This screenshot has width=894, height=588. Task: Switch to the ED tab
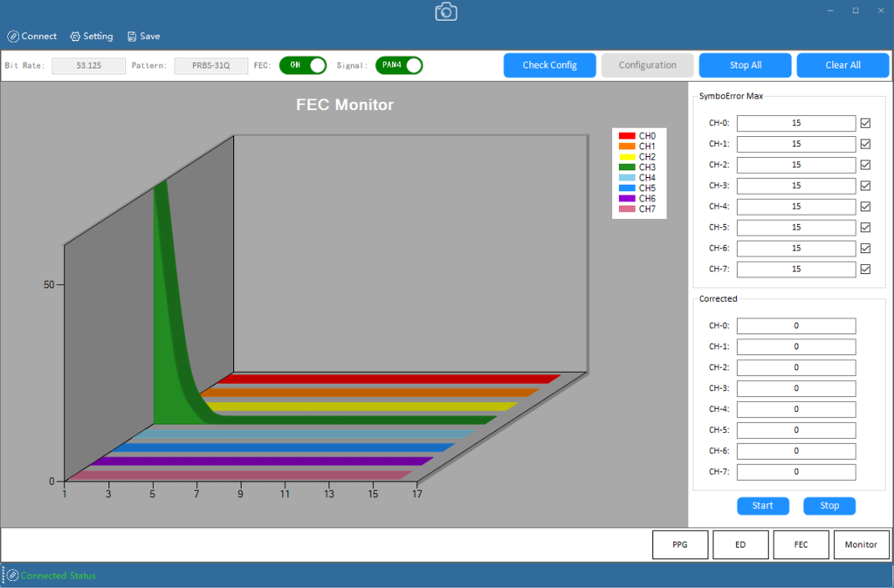coord(740,544)
